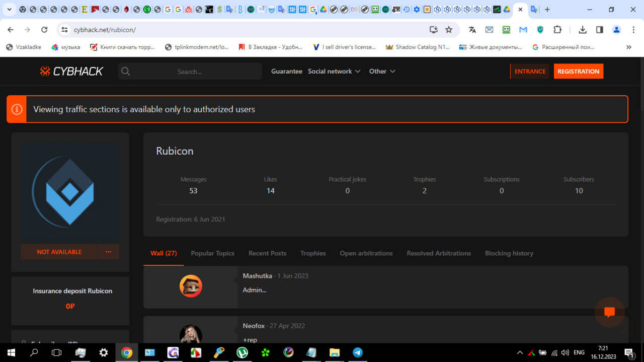Click the NOT AVAILABLE button

click(x=59, y=252)
